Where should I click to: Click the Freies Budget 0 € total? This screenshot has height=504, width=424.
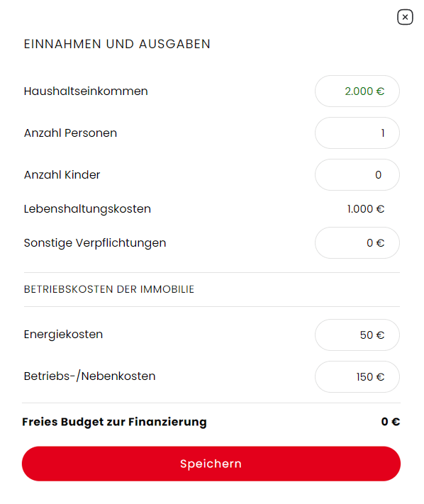391,422
